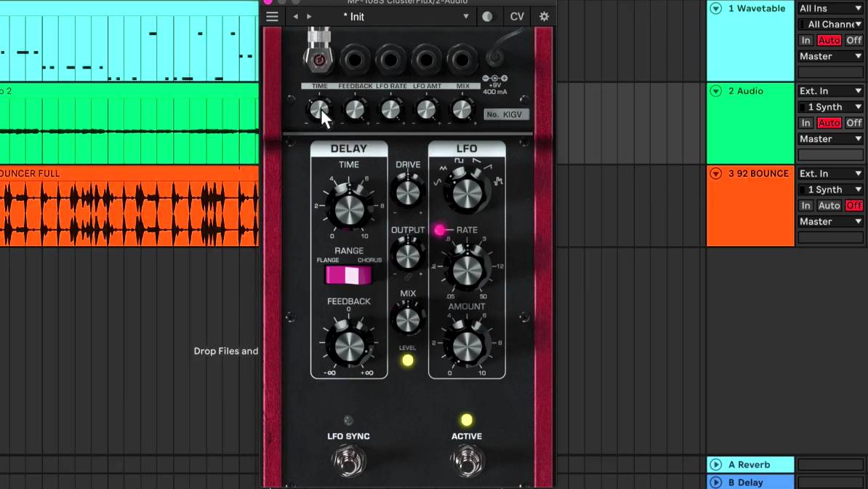Go to previous preset arrow
The image size is (868, 489).
point(296,17)
